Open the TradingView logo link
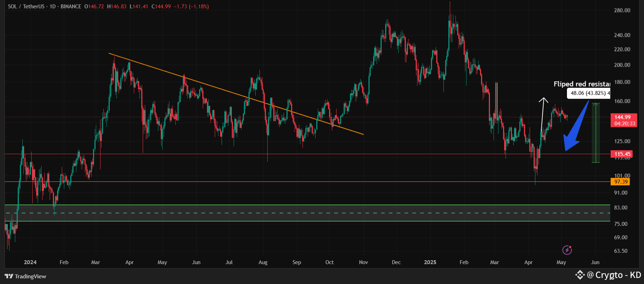 [x=26, y=276]
